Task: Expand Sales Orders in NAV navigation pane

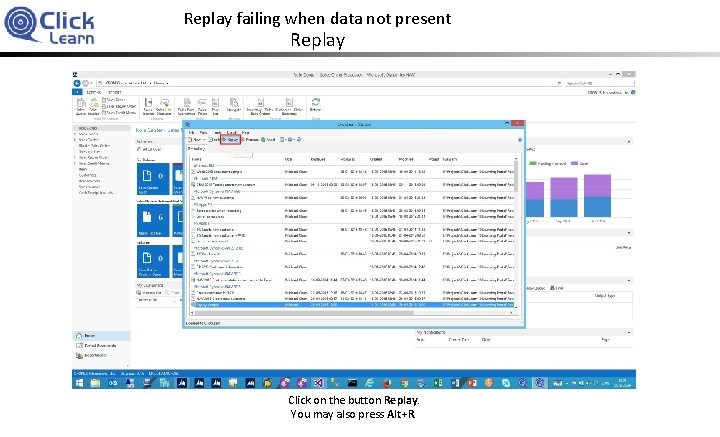Action: (x=75, y=134)
